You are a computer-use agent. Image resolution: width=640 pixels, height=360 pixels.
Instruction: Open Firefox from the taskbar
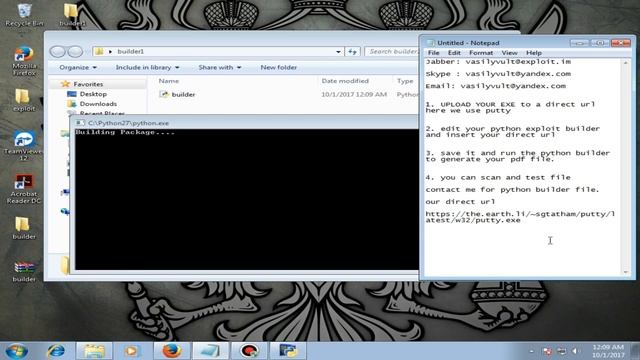pyautogui.click(x=171, y=351)
